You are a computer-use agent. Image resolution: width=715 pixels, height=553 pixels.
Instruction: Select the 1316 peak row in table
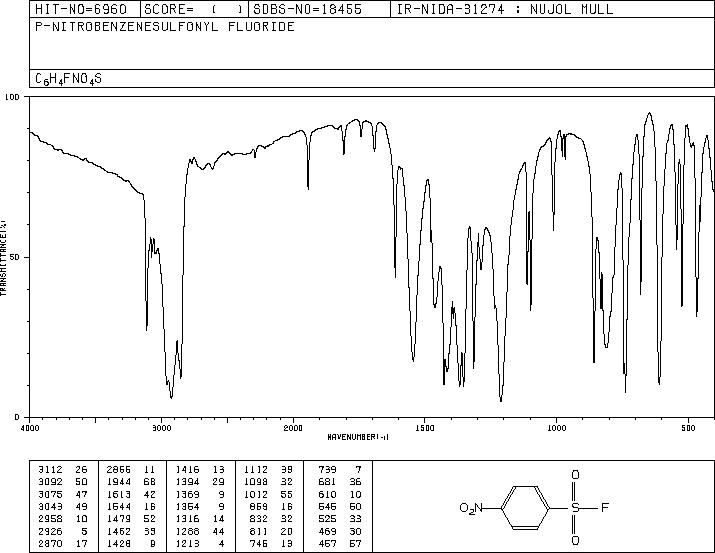[x=200, y=519]
